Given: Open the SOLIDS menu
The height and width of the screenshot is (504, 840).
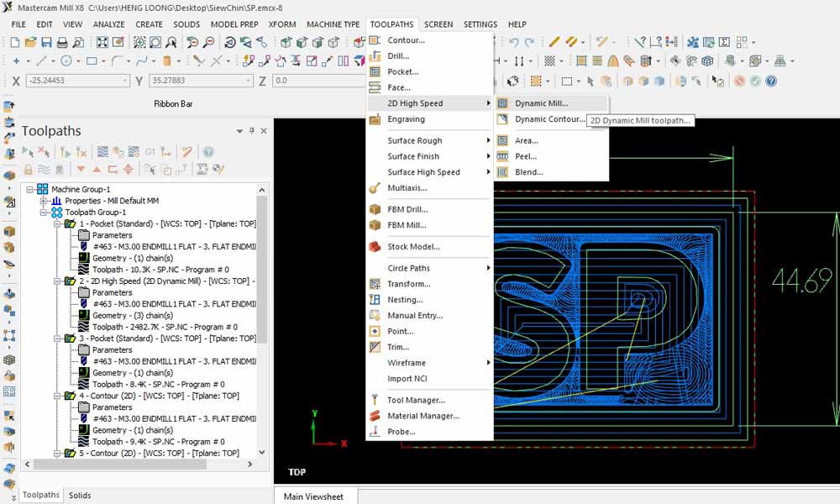Looking at the screenshot, I should pyautogui.click(x=186, y=24).
